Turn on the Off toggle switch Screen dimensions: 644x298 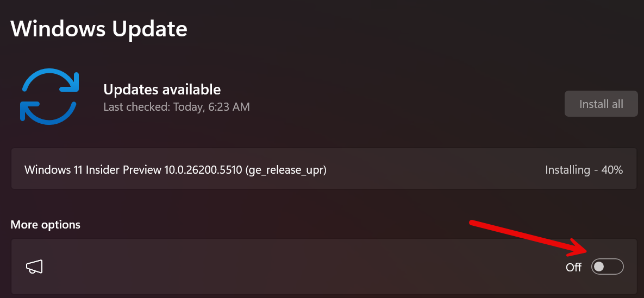pyautogui.click(x=607, y=267)
